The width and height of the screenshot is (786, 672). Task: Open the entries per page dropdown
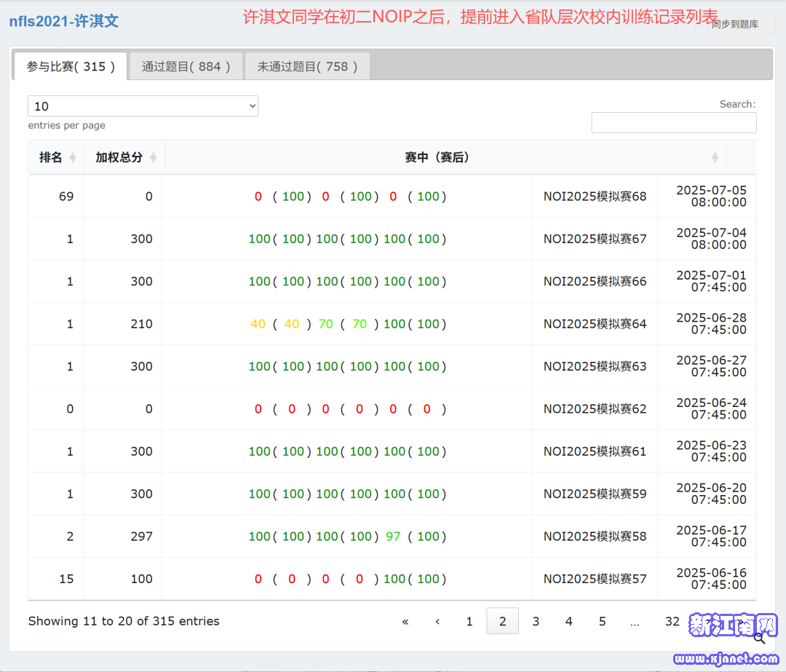[x=143, y=106]
